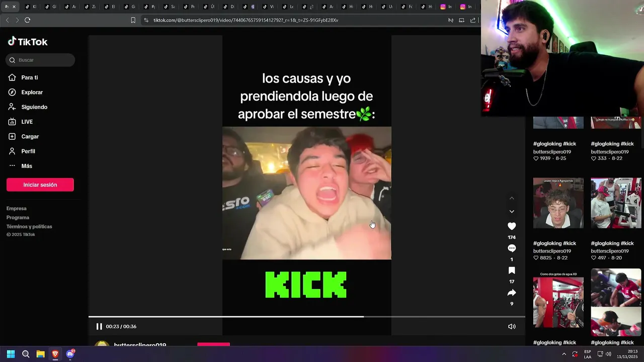The height and width of the screenshot is (362, 644).
Task: Go back with the browser back arrow
Action: click(7, 20)
